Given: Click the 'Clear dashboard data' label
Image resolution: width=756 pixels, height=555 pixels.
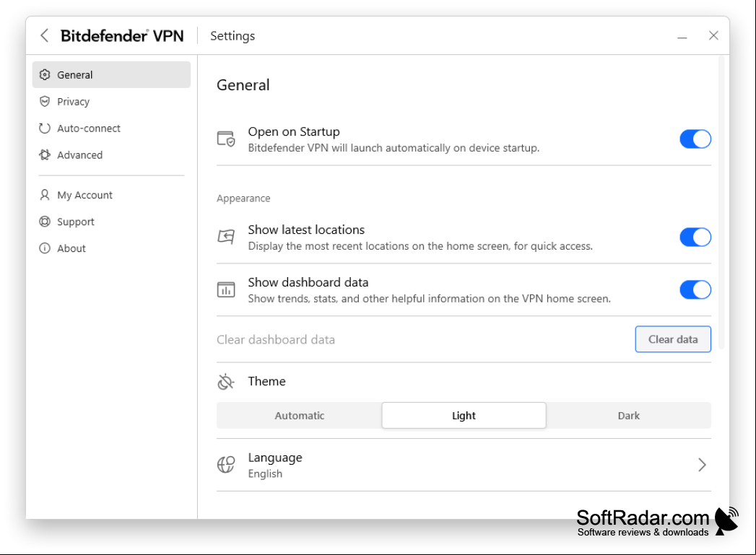Looking at the screenshot, I should (x=276, y=340).
